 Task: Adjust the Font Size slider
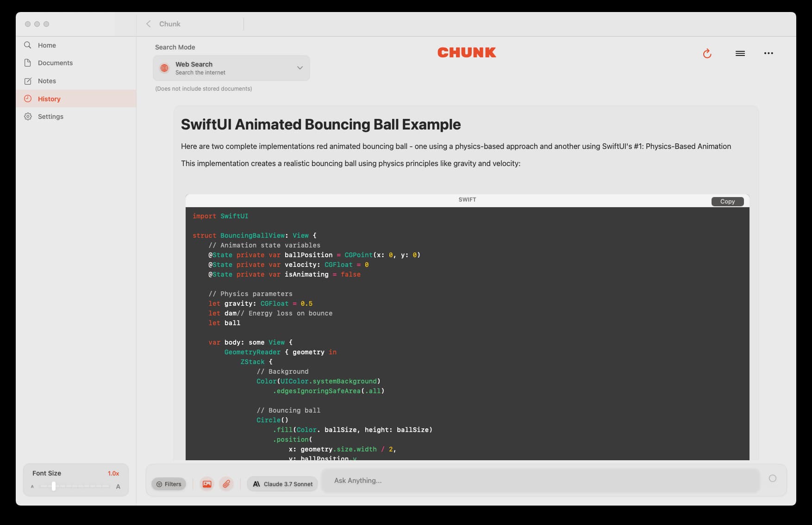(x=54, y=487)
